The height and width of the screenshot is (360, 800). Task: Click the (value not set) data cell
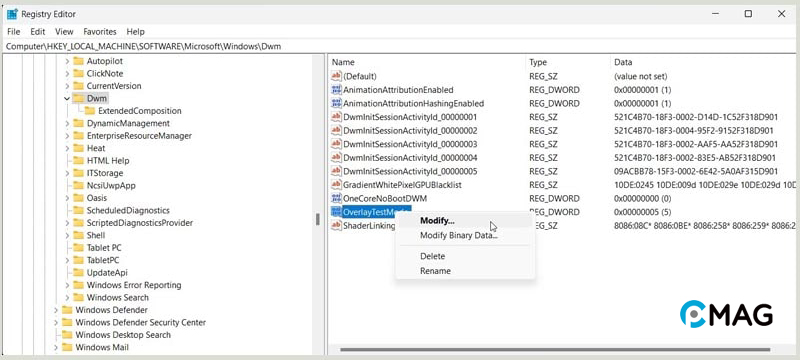coord(641,76)
